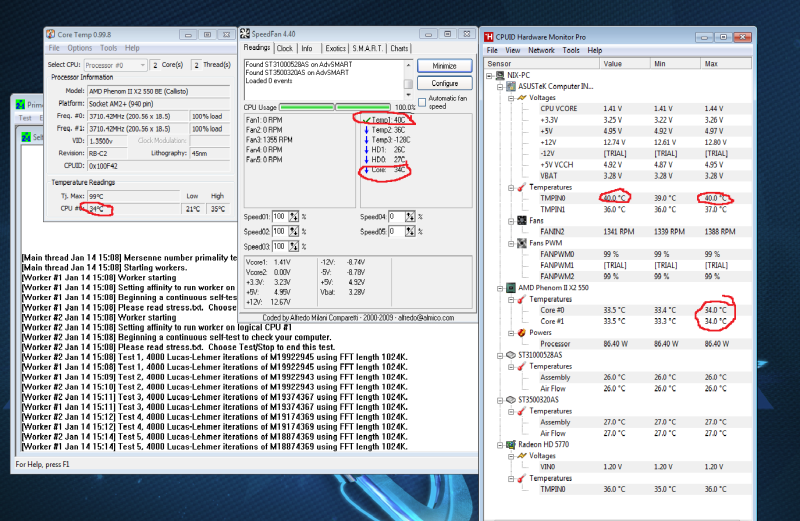This screenshot has width=800, height=521.
Task: Collapse the ASUSTeK Computer node
Action: [501, 87]
